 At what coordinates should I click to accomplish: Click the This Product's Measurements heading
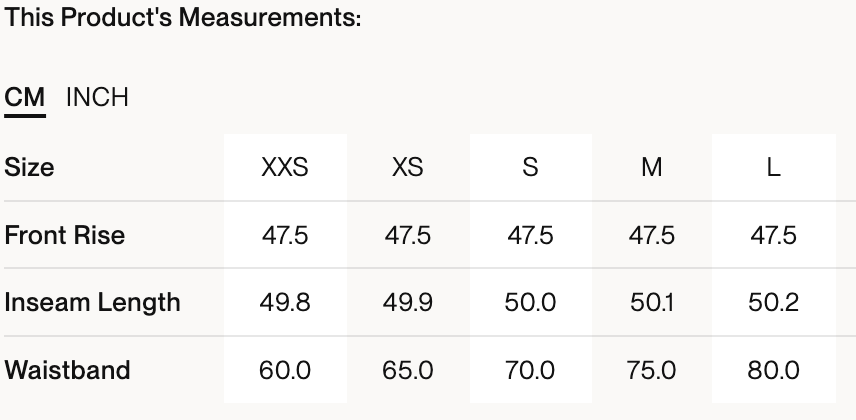(183, 19)
